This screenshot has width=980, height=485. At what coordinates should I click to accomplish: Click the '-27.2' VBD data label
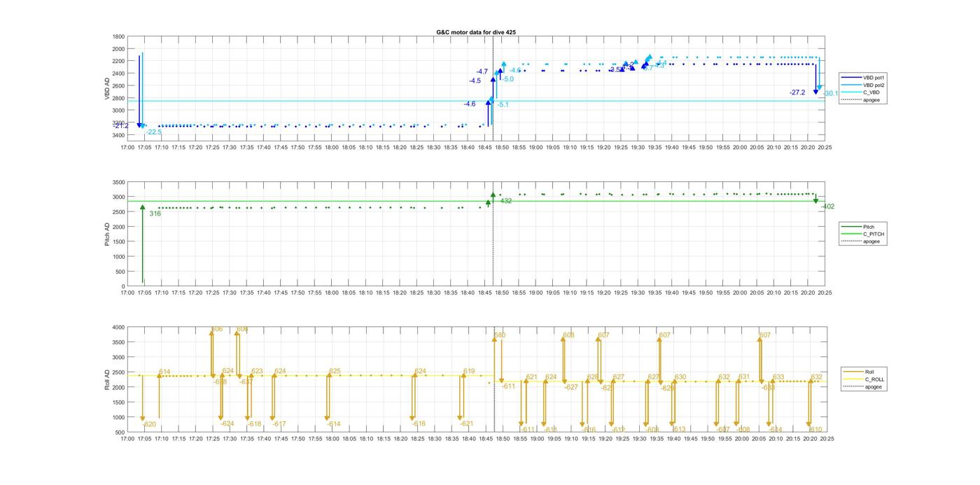coord(797,92)
